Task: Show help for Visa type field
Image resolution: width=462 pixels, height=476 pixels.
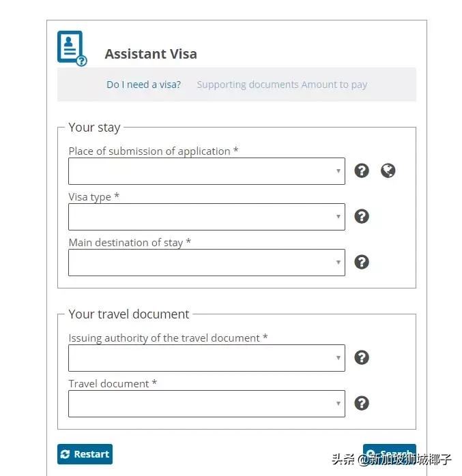Action: tap(362, 216)
